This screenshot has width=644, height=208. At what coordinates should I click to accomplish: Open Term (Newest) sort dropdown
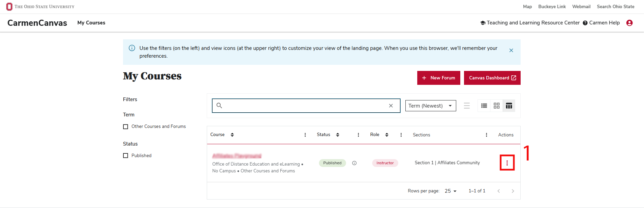tap(430, 106)
